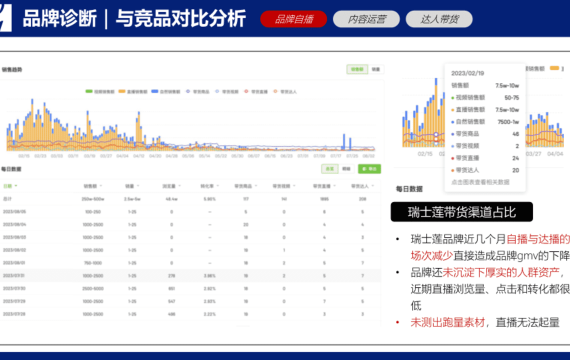570x360 pixels.
Task: Click the tallest bar in the left sales chart
Action: (32, 124)
